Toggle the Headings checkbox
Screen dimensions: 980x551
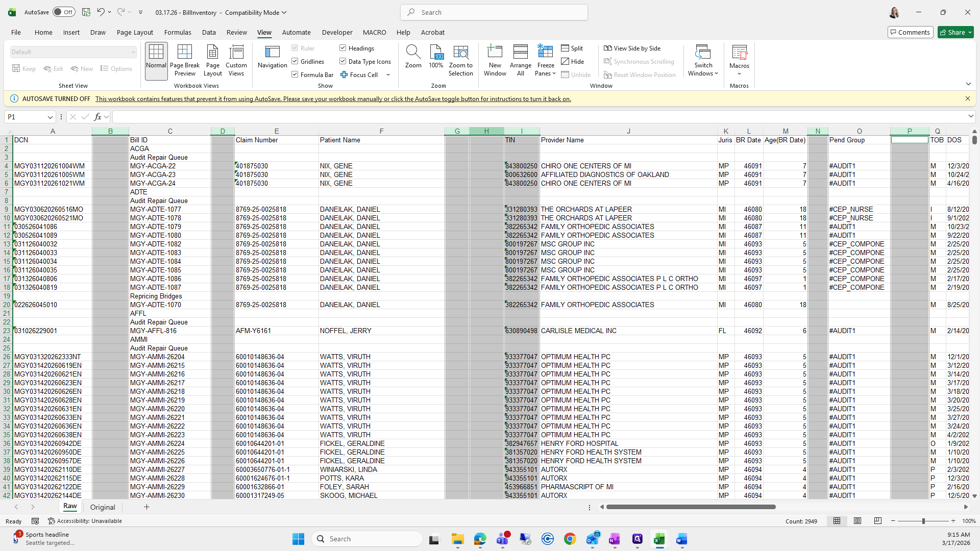(x=343, y=48)
